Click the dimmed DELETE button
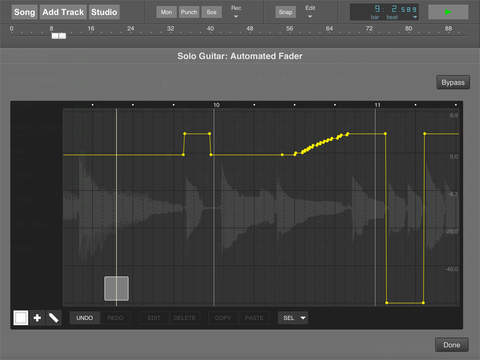 pos(184,318)
